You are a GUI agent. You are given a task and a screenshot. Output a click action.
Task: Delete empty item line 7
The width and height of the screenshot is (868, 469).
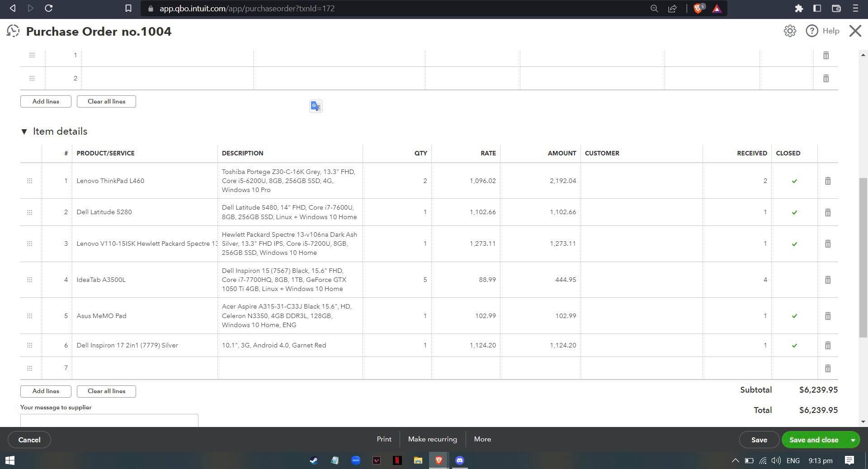point(828,368)
